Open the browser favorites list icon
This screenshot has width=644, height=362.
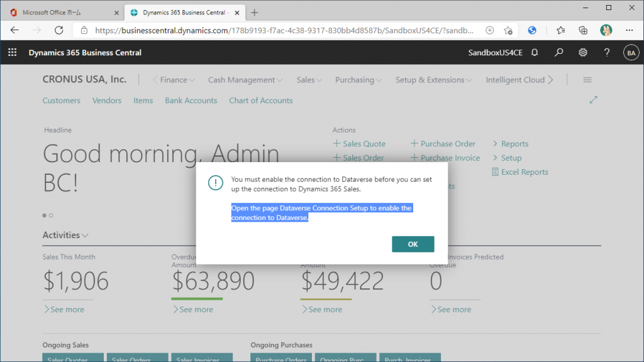(x=560, y=30)
